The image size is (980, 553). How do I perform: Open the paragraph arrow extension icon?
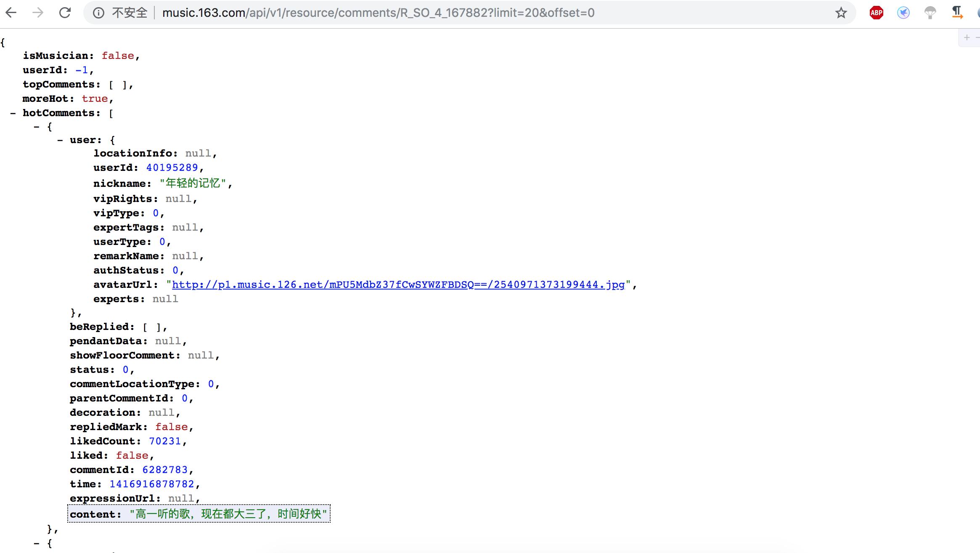click(x=957, y=12)
